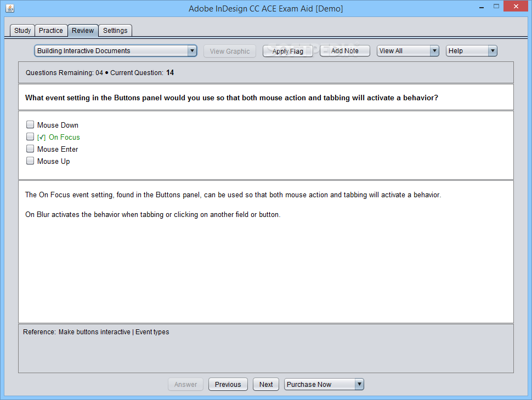
Task: Click the Answer button
Action: click(185, 385)
